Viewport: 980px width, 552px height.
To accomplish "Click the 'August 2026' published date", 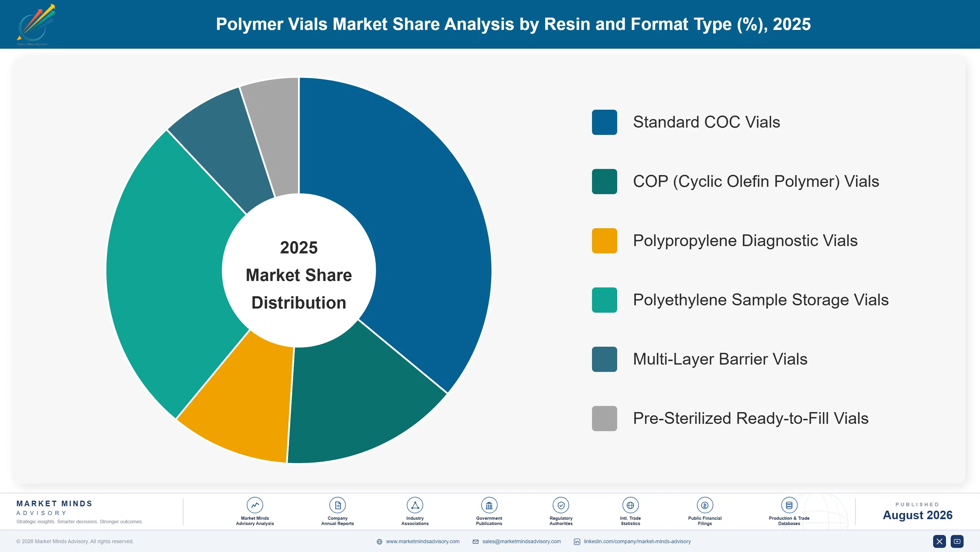I will coord(918,515).
